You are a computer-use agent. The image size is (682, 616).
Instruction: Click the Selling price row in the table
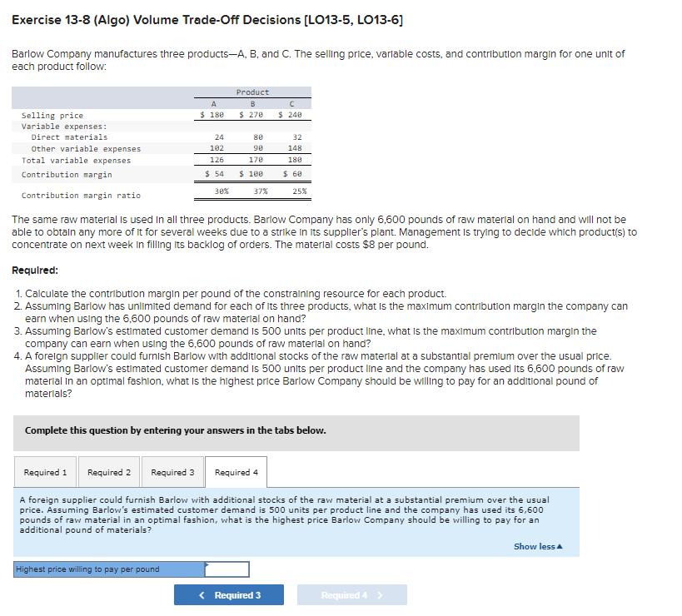(54, 116)
